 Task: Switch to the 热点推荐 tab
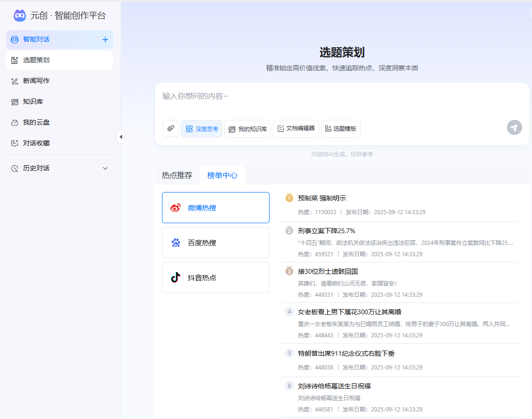pos(177,175)
